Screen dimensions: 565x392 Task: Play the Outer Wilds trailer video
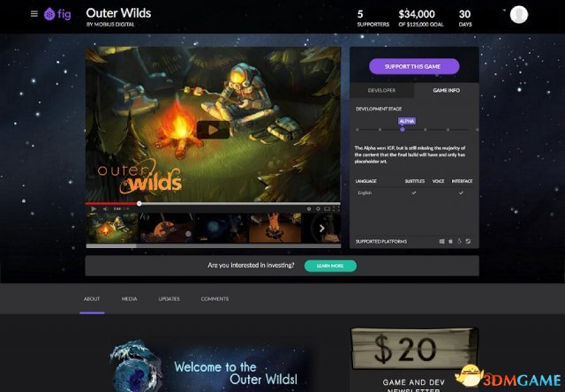tap(213, 130)
